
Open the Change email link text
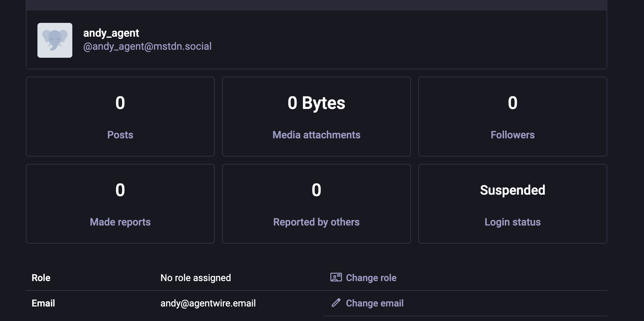pos(375,303)
